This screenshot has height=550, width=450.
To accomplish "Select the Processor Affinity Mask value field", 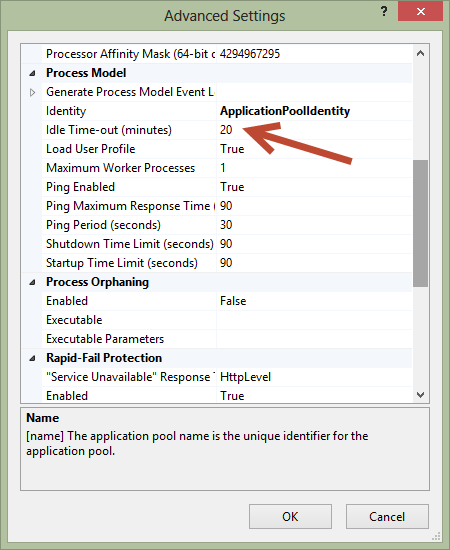I will coord(314,54).
